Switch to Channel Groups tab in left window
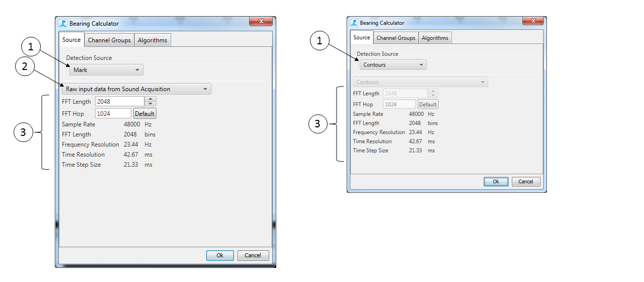Viewport: 644px width, 282px height. (109, 40)
